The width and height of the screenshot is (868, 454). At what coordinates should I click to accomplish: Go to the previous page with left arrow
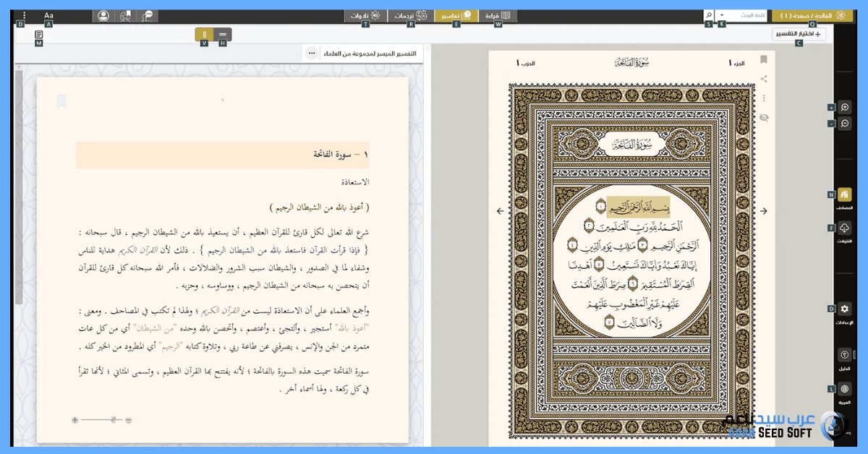[500, 211]
